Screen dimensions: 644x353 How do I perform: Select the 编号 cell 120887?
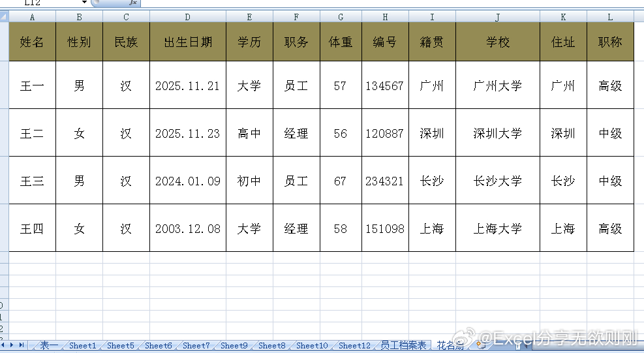point(385,132)
